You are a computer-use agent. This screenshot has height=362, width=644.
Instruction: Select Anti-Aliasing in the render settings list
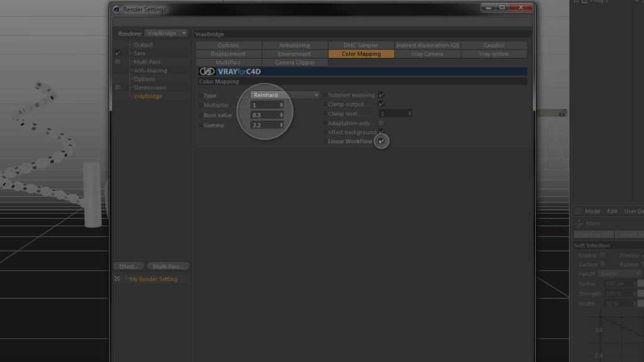[x=150, y=70]
